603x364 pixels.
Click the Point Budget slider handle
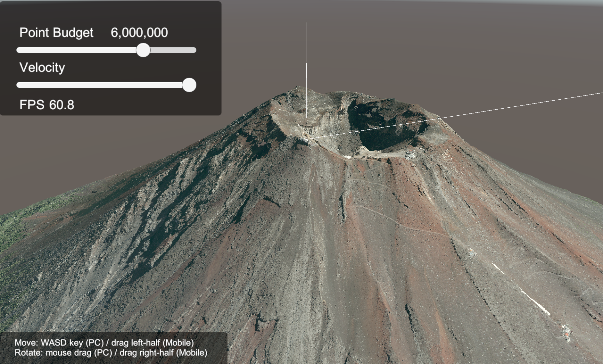pyautogui.click(x=143, y=50)
